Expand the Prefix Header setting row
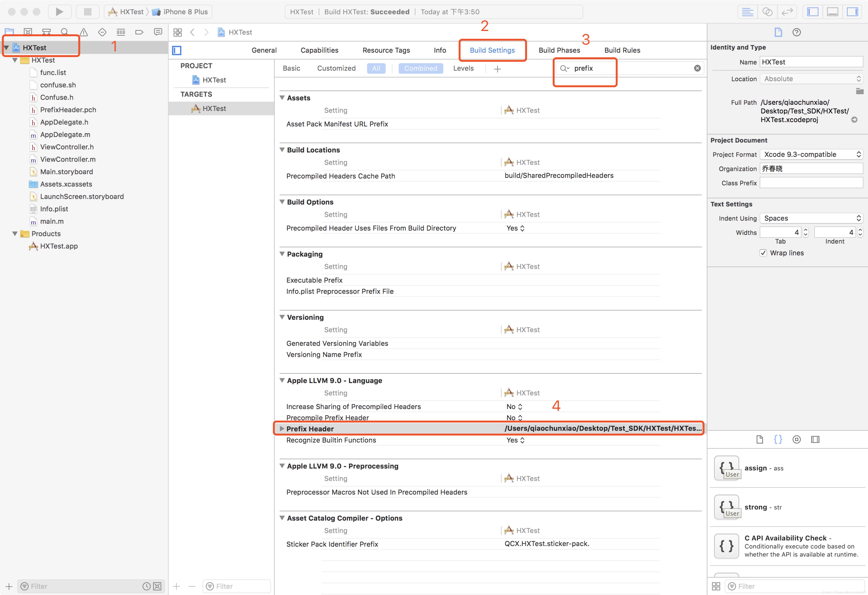The image size is (868, 595). click(x=282, y=429)
